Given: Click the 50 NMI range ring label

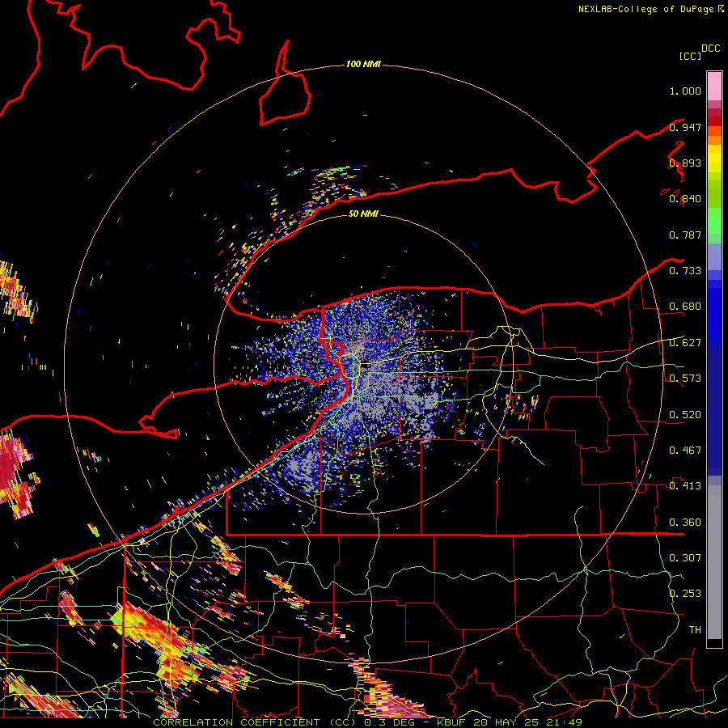Looking at the screenshot, I should [x=363, y=214].
